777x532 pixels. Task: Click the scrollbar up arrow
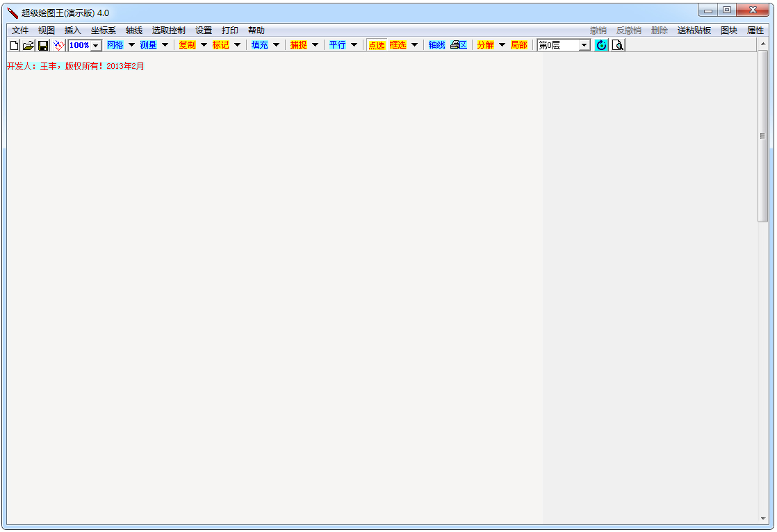coord(763,44)
